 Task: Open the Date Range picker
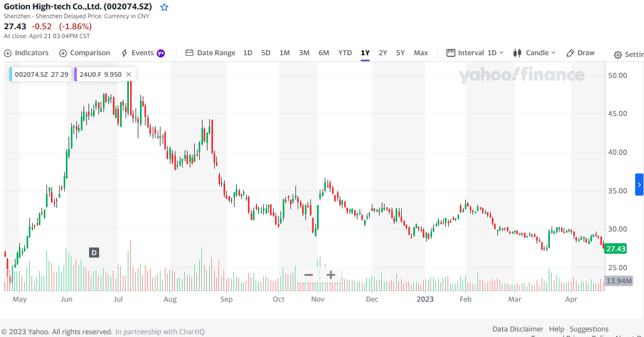210,53
